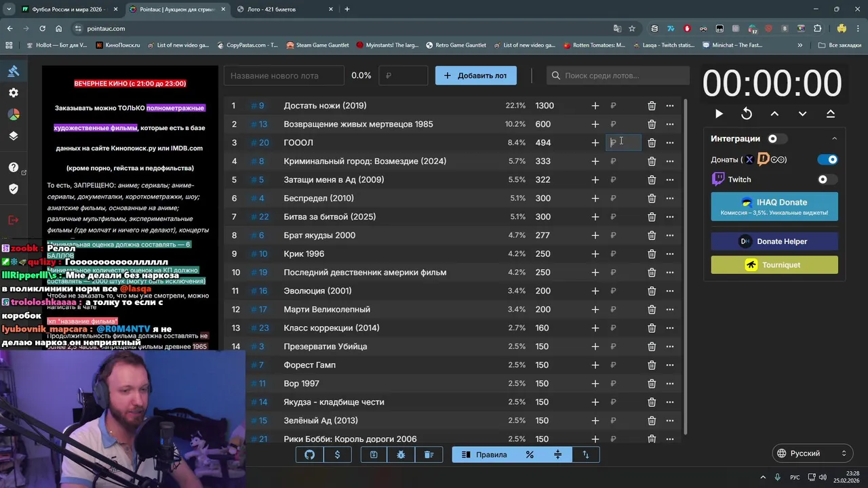Toggle the Правила button in bottom toolbar
868x488 pixels.
pos(484,455)
